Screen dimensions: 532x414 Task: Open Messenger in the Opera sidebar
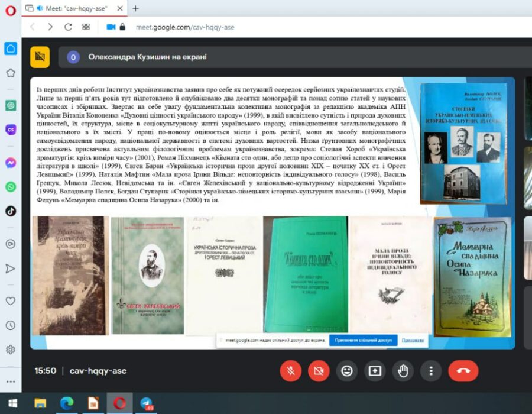click(x=11, y=163)
